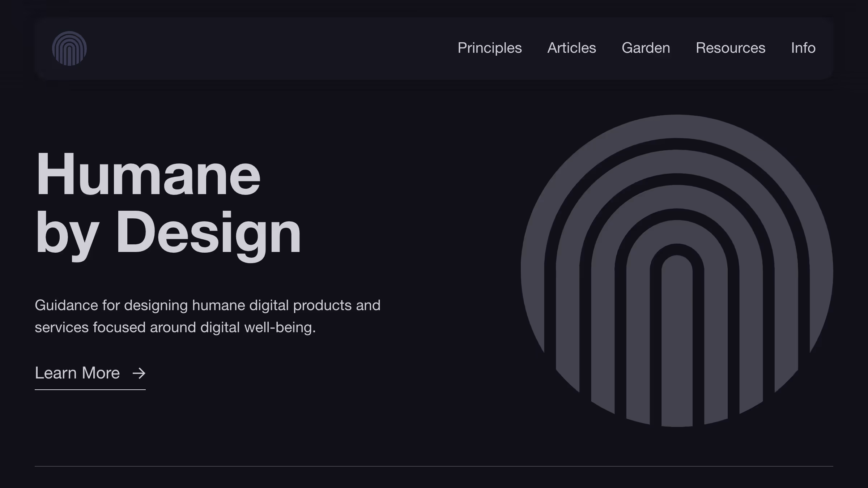Open the Garden page
The width and height of the screenshot is (868, 488).
[x=646, y=48]
